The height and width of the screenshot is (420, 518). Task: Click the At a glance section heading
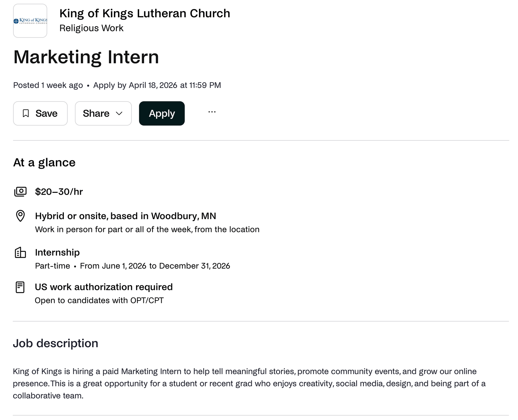[x=44, y=162]
